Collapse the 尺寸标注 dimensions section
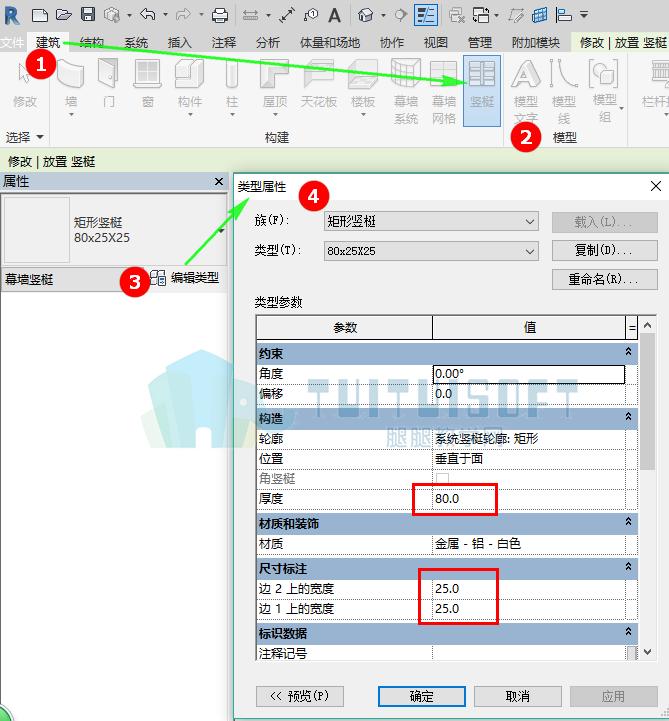The width and height of the screenshot is (669, 721). click(628, 567)
